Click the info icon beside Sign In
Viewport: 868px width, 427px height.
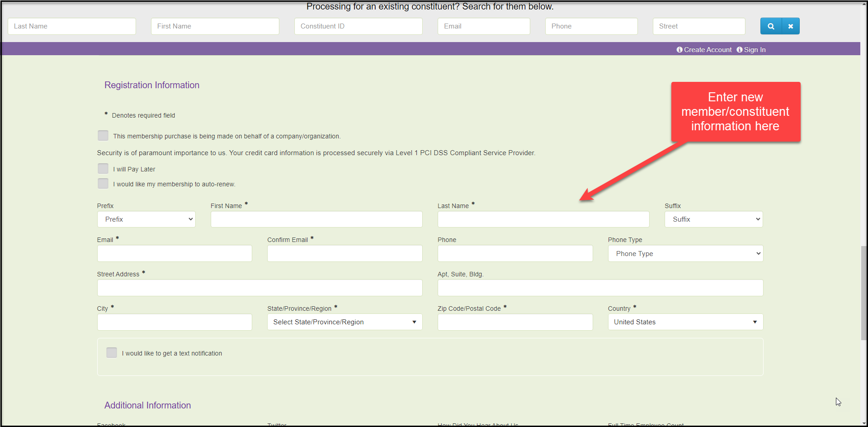point(740,50)
